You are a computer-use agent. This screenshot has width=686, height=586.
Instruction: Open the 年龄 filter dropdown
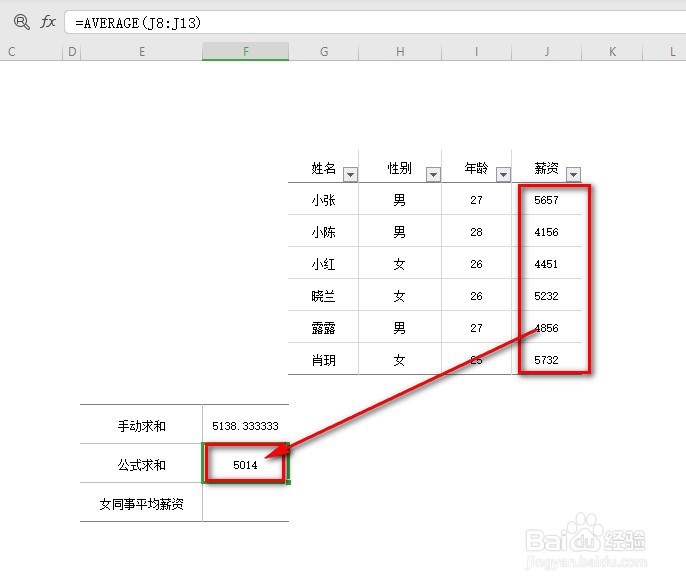coord(503,175)
